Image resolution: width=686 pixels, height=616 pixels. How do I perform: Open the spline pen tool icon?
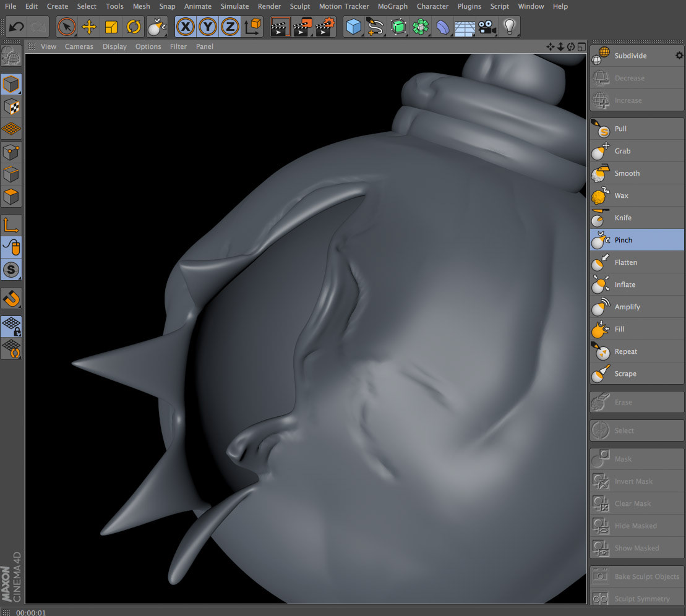375,27
